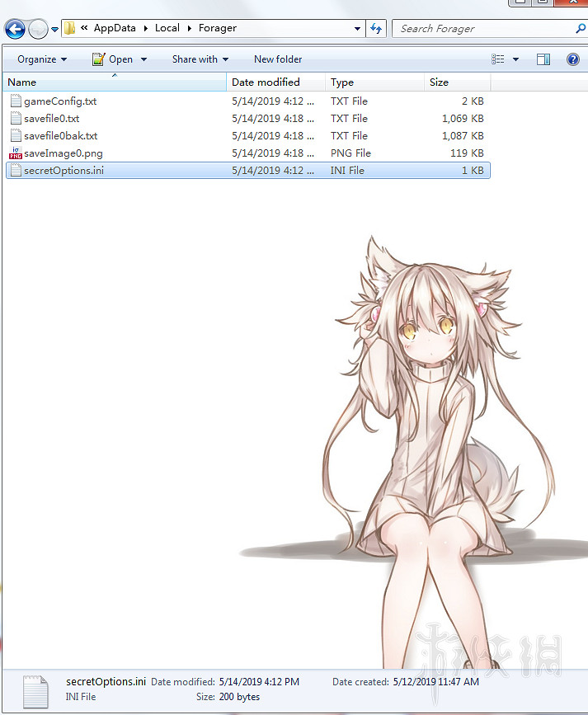This screenshot has height=715, width=588.
Task: Refresh the Forager folder view
Action: (x=376, y=28)
